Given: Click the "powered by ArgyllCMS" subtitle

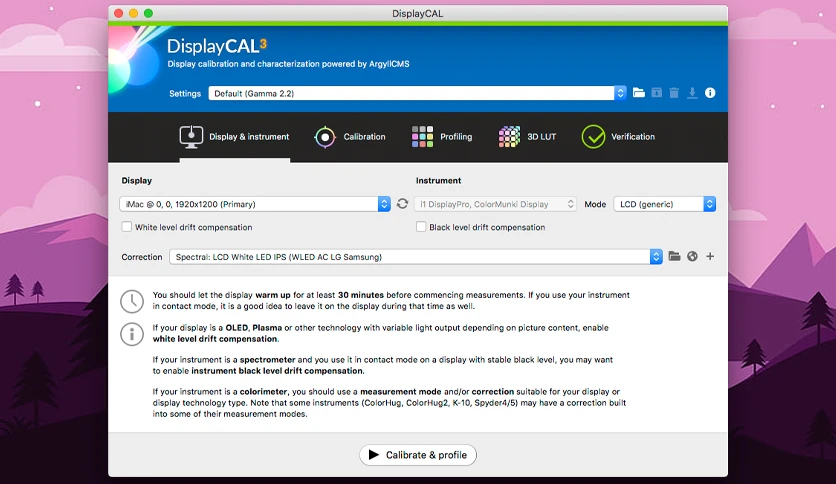Looking at the screenshot, I should coord(365,64).
